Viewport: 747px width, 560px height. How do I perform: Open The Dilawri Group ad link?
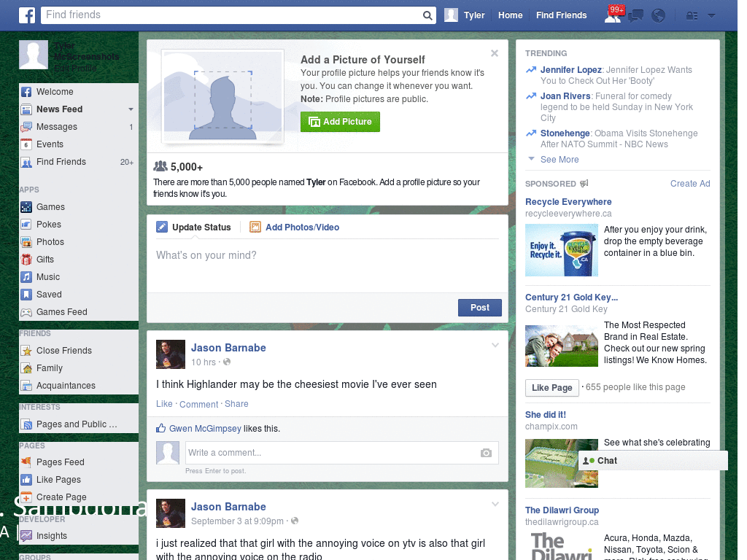coord(562,510)
